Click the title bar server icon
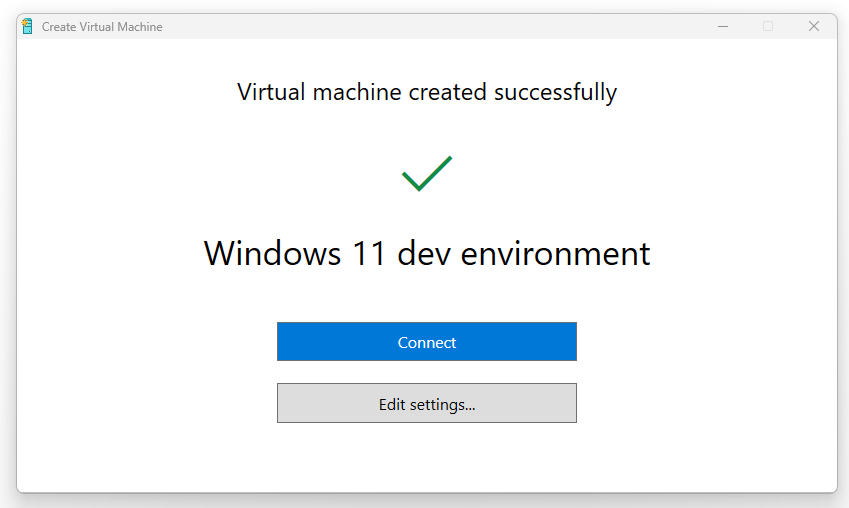This screenshot has height=508, width=849. (27, 26)
